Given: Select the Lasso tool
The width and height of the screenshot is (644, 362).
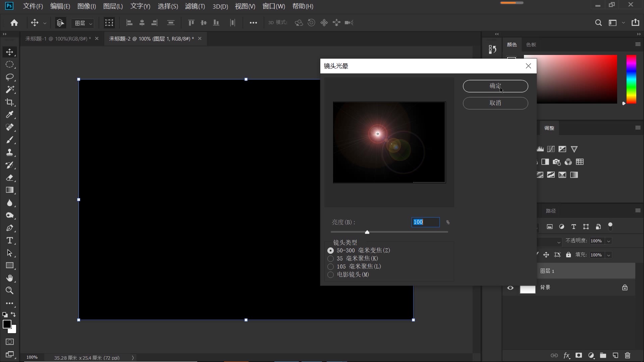Looking at the screenshot, I should click(x=9, y=77).
